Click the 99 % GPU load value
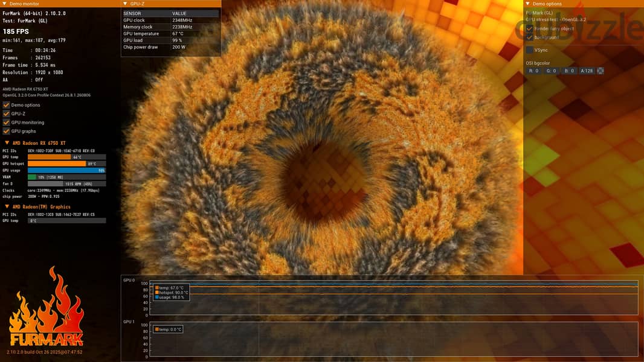The image size is (644, 362). pos(177,40)
